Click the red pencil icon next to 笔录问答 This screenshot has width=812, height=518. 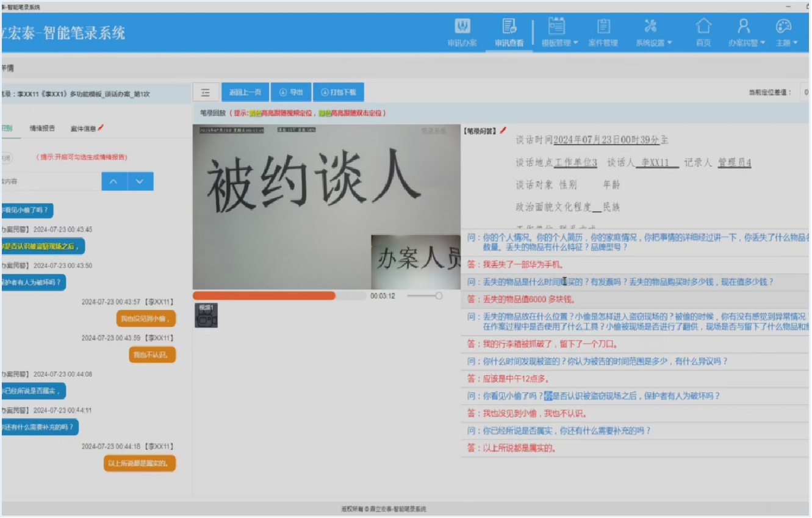pos(503,130)
